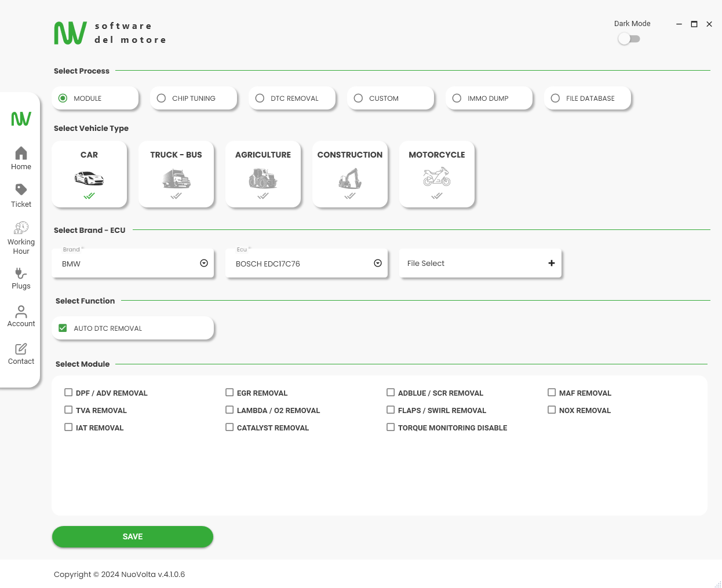Click the plus on File Select

tap(551, 263)
